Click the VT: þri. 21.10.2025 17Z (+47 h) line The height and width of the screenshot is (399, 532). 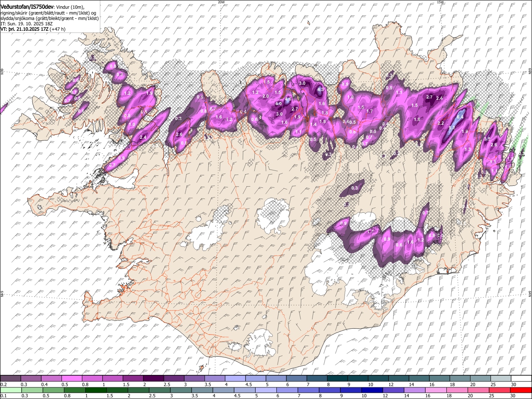[32, 30]
